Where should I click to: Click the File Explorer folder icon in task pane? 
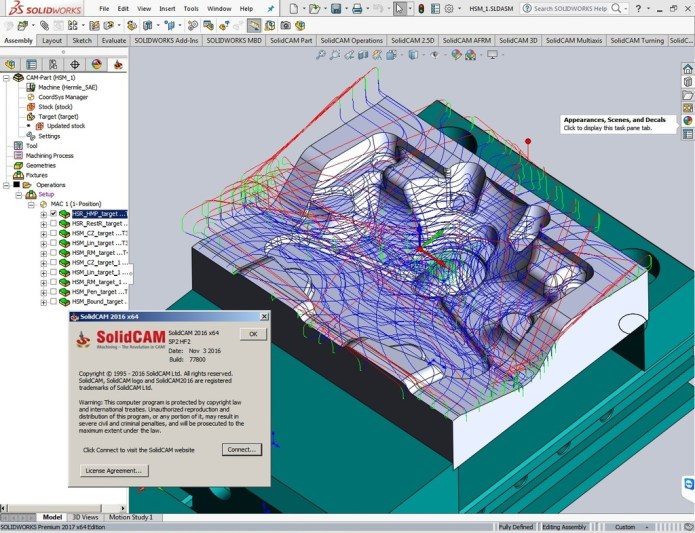tap(687, 95)
